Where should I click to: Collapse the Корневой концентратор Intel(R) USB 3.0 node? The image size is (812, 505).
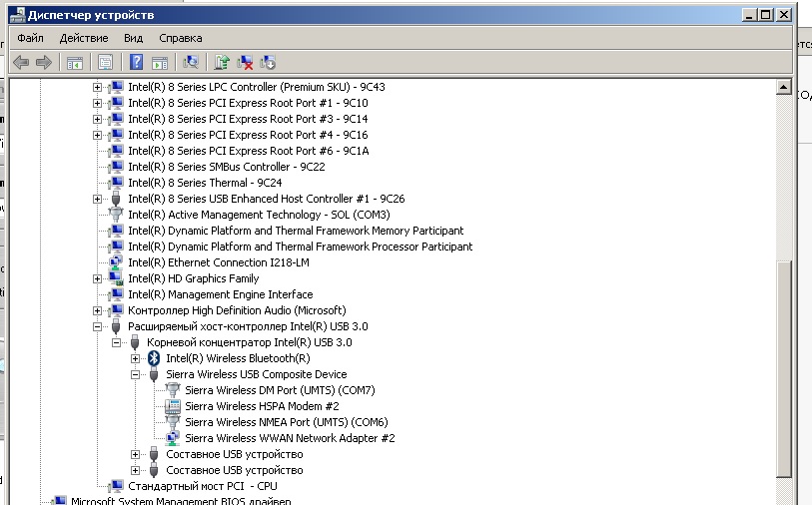click(117, 342)
